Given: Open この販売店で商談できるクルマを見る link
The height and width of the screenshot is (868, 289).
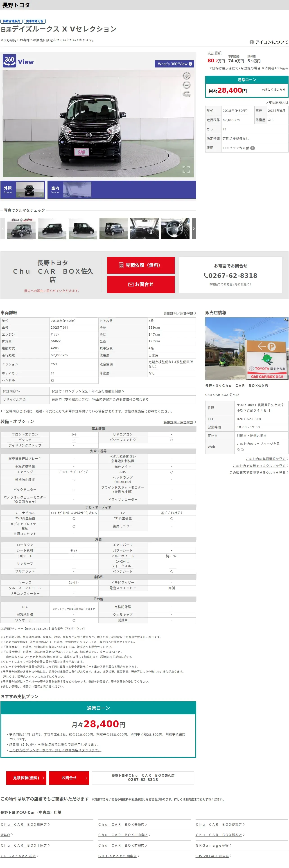Looking at the screenshot, I should pos(259,472).
